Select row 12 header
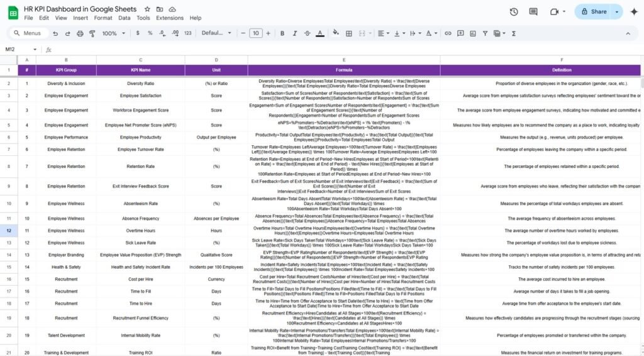Image resolution: width=644 pixels, height=356 pixels. coord(9,231)
